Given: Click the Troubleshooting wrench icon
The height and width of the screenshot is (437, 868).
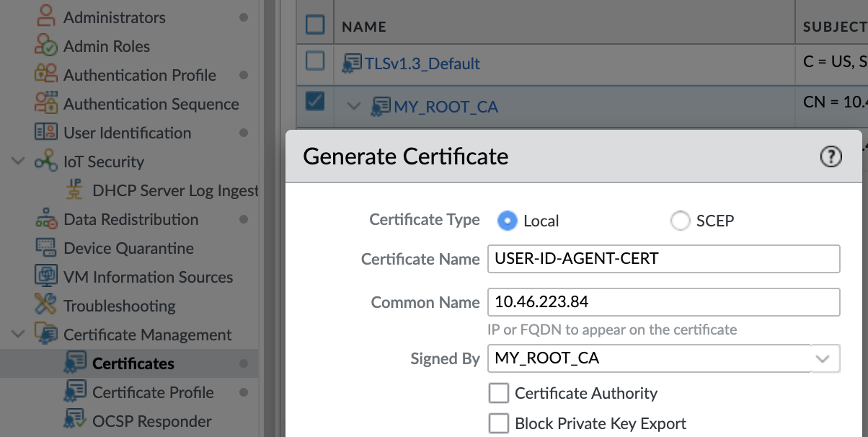Looking at the screenshot, I should coord(46,306).
